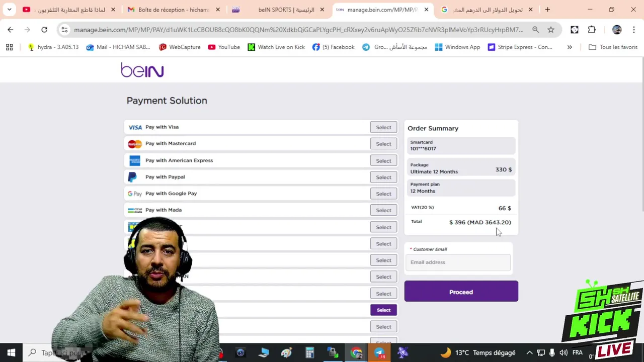Open the Watch Live on Kick bookmark
The height and width of the screenshot is (362, 644).
(x=276, y=47)
